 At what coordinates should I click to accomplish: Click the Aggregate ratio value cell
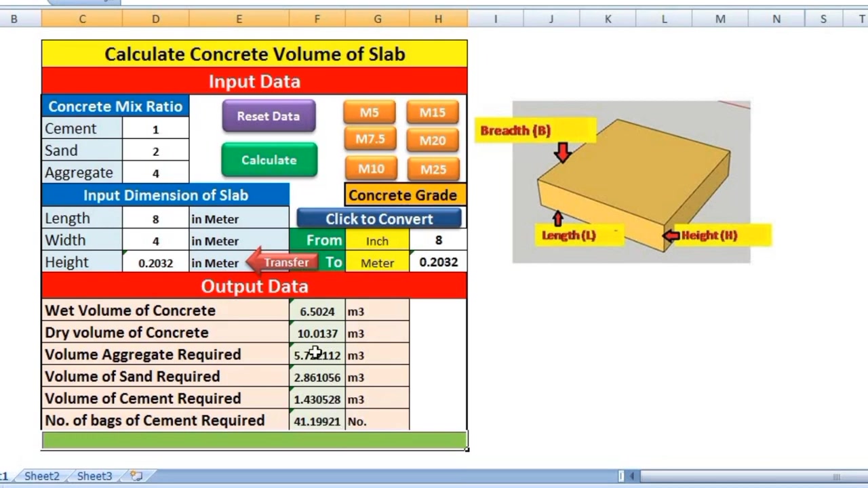click(x=155, y=173)
